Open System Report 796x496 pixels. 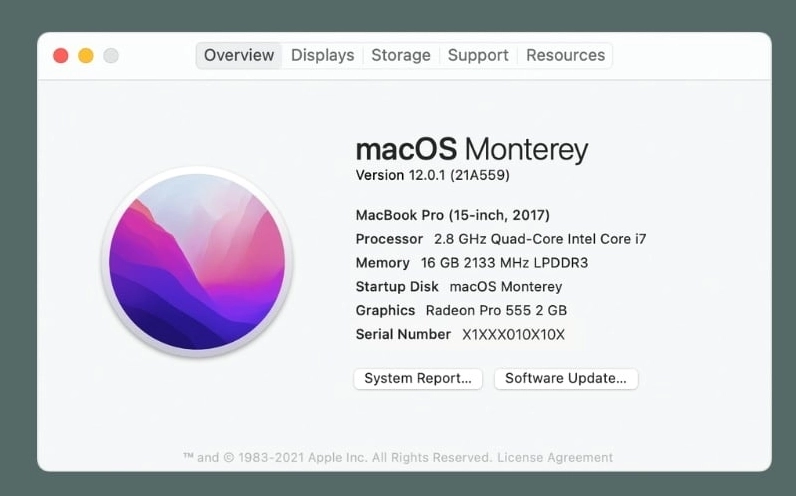coord(418,379)
